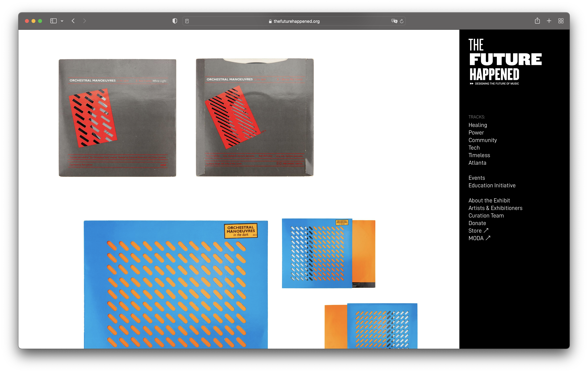Click the large blue OMD album cover
The height and width of the screenshot is (373, 588).
[x=176, y=284]
